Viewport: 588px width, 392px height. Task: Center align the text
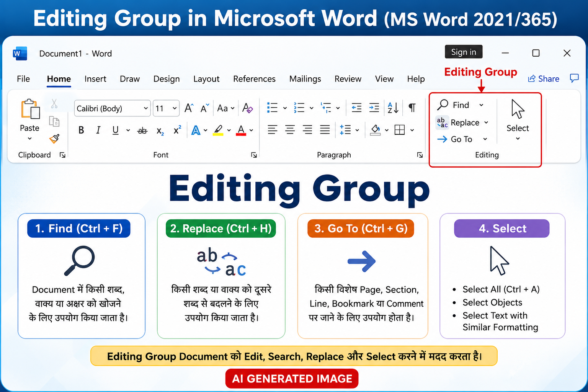(290, 130)
